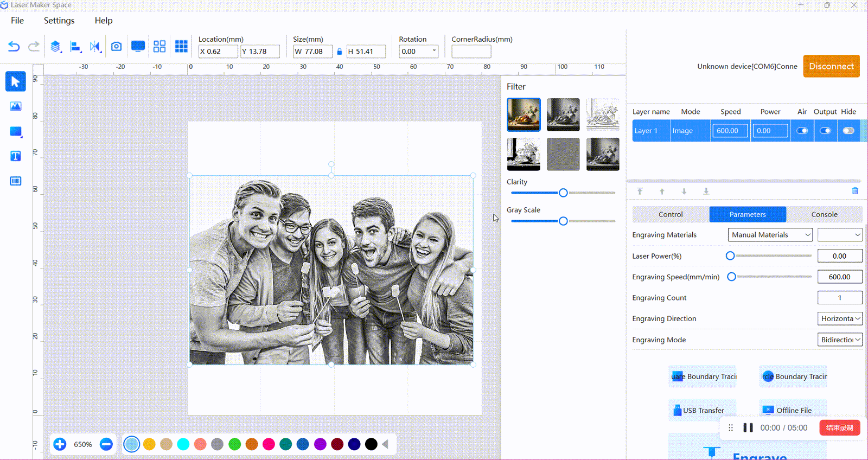The height and width of the screenshot is (460, 868).
Task: Click the four-square grid layout icon
Action: click(x=159, y=47)
